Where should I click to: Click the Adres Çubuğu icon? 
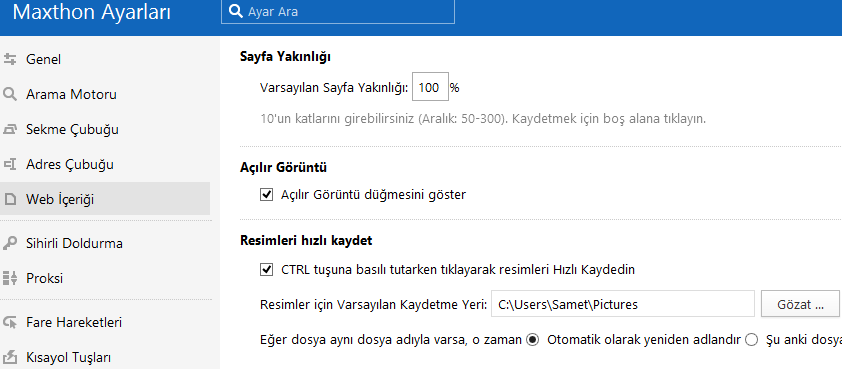click(x=10, y=164)
